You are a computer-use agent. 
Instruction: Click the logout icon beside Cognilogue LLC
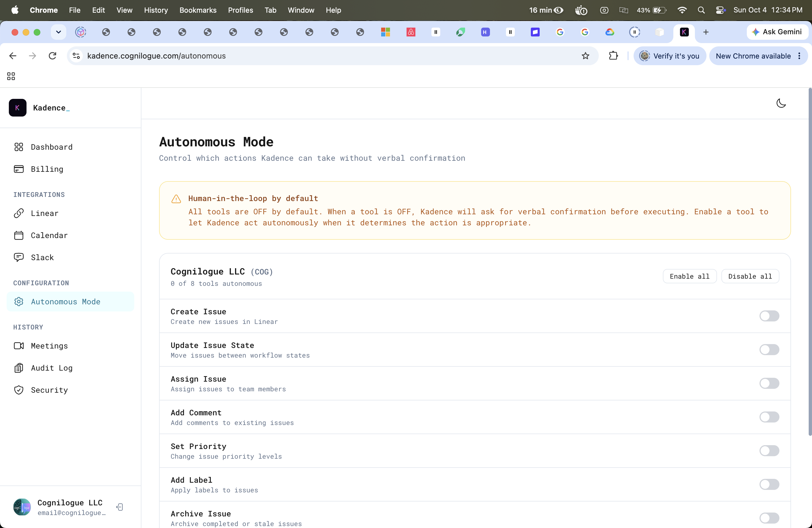click(x=119, y=507)
